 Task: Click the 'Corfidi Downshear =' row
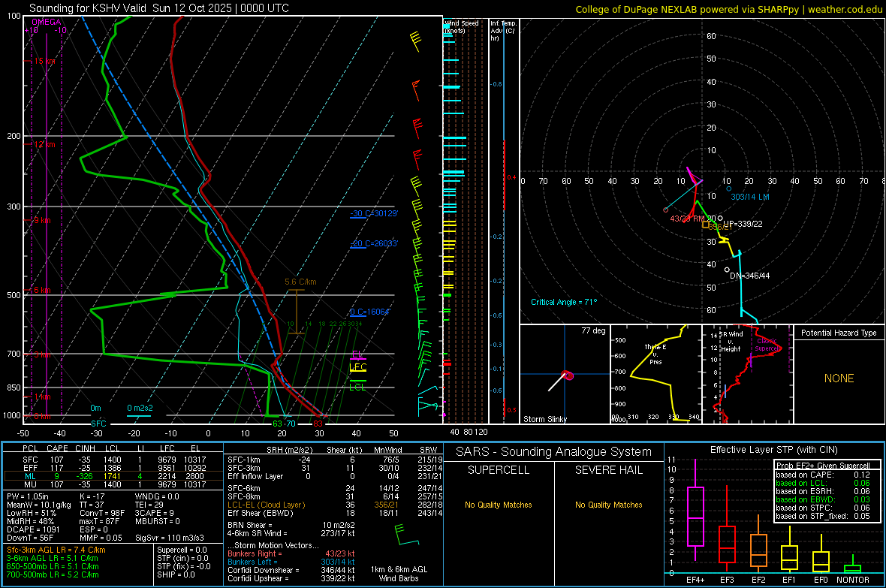[291, 570]
